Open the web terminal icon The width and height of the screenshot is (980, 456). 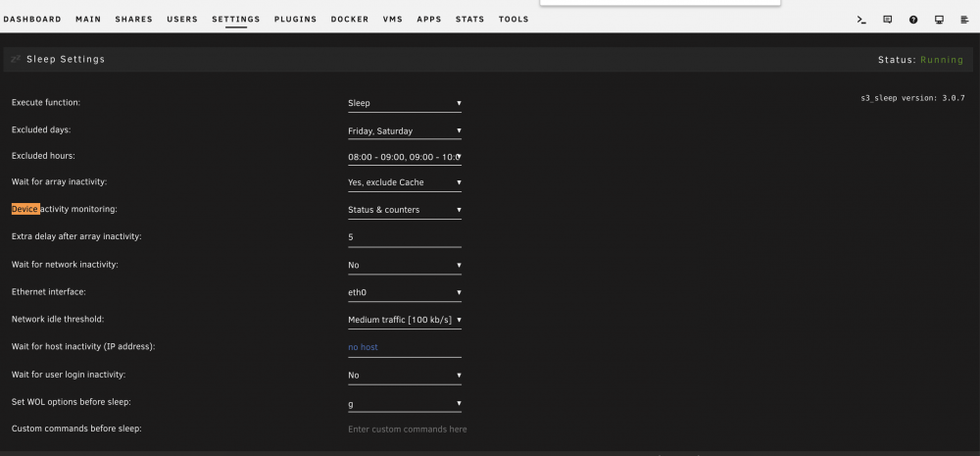(861, 20)
